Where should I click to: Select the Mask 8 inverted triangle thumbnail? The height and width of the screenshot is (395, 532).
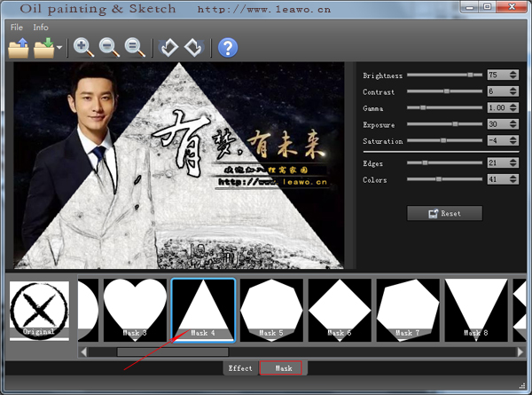tap(476, 311)
